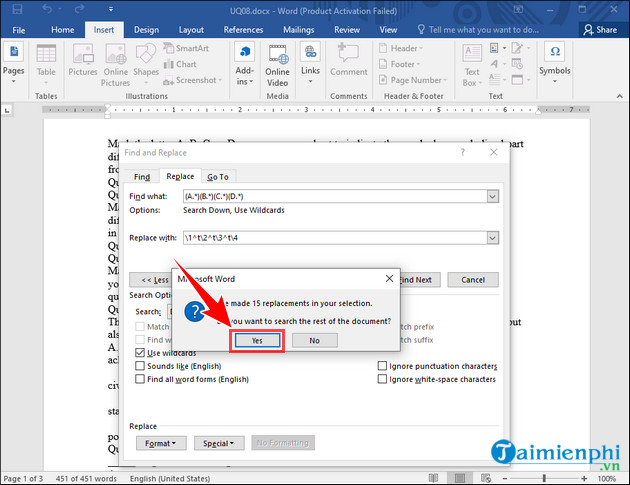
Task: Click the Date and Time icon
Action: point(518,63)
